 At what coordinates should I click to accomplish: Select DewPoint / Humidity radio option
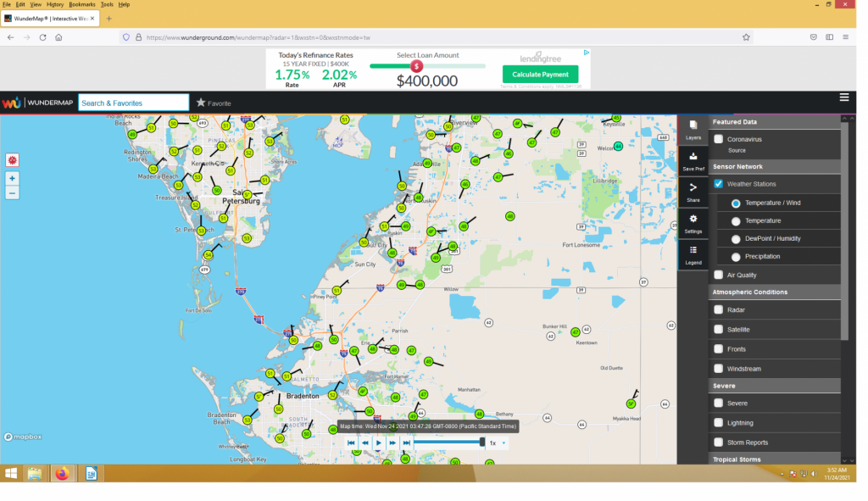736,239
